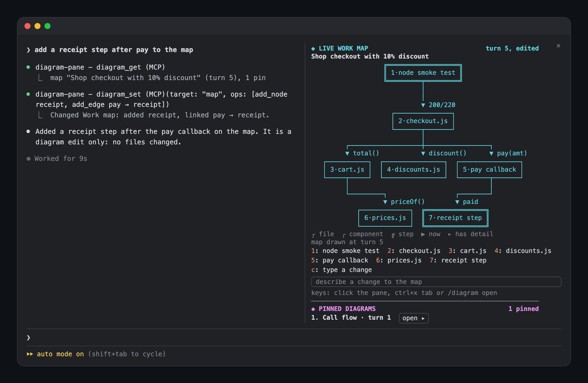Click the total() edge label
Image resolution: width=588 pixels, height=383 pixels.
click(366, 153)
